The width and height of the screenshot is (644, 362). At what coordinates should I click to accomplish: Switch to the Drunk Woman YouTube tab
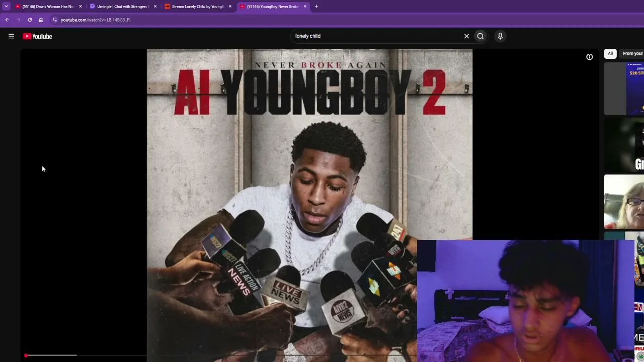click(48, 7)
